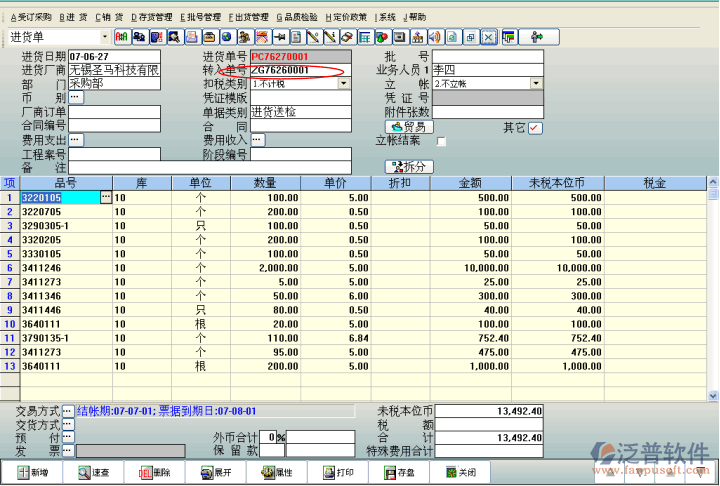Click the 贸易 button
This screenshot has width=720, height=486.
pos(408,127)
